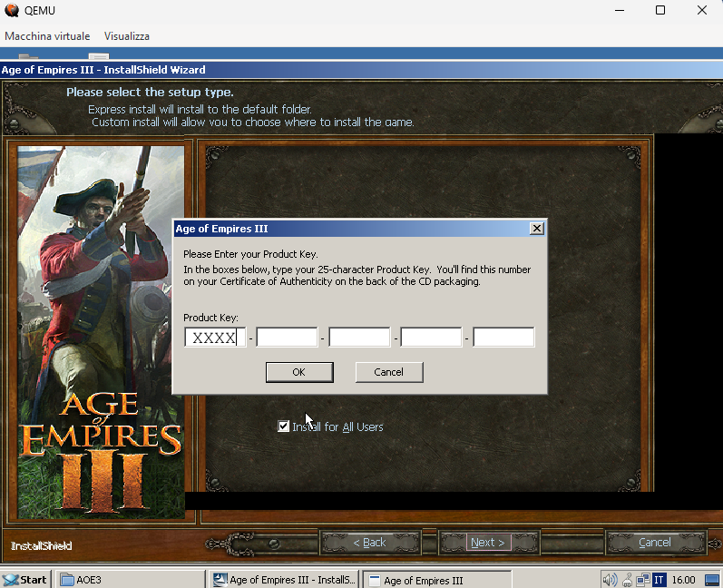Open the Macchina virtuale menu
This screenshot has height=588, width=723.
point(47,36)
